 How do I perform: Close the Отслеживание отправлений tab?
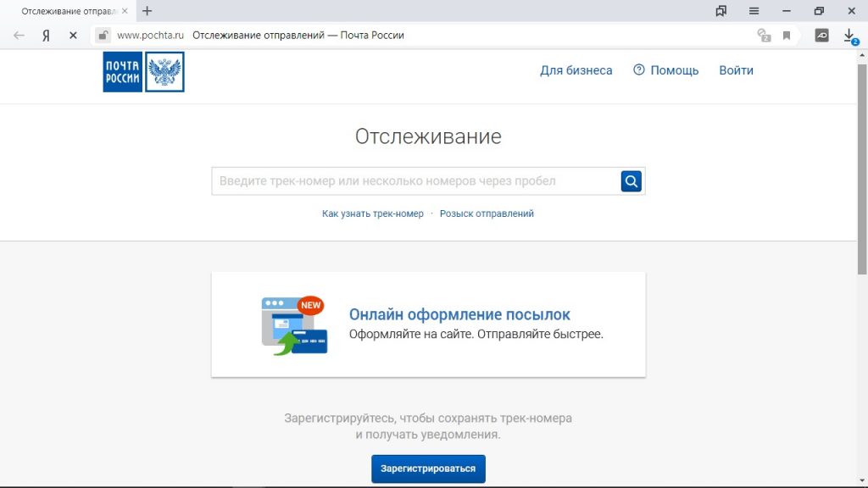click(125, 11)
